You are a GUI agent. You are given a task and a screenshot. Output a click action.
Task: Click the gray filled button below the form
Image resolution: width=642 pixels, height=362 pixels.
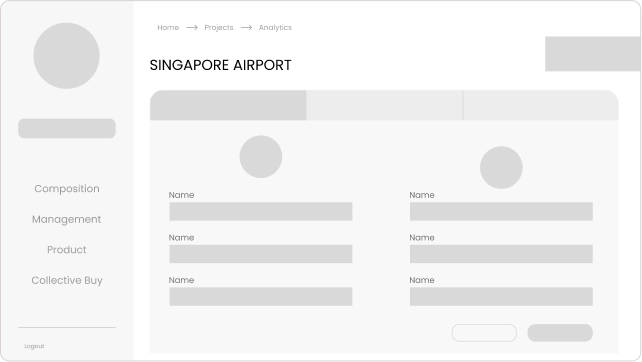click(560, 333)
